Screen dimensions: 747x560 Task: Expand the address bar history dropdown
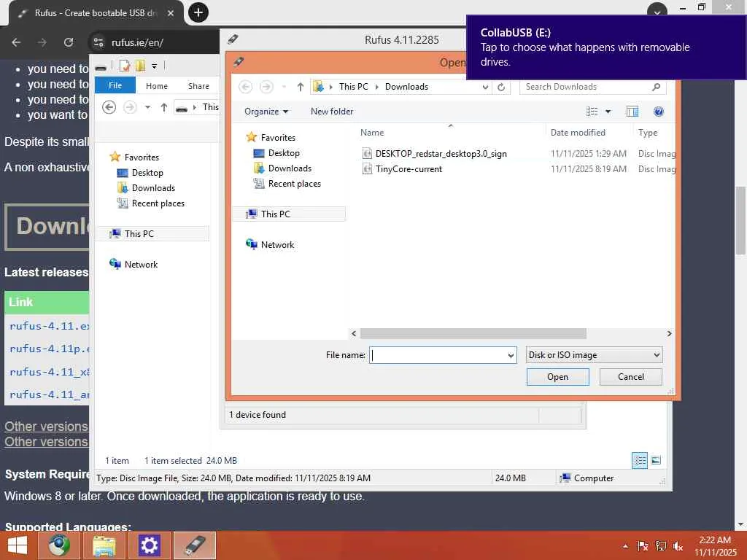click(485, 87)
